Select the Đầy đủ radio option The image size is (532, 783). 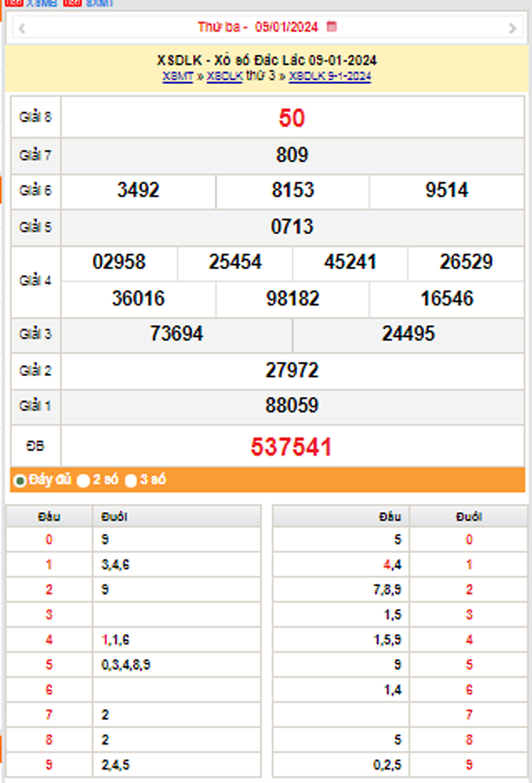pos(20,481)
